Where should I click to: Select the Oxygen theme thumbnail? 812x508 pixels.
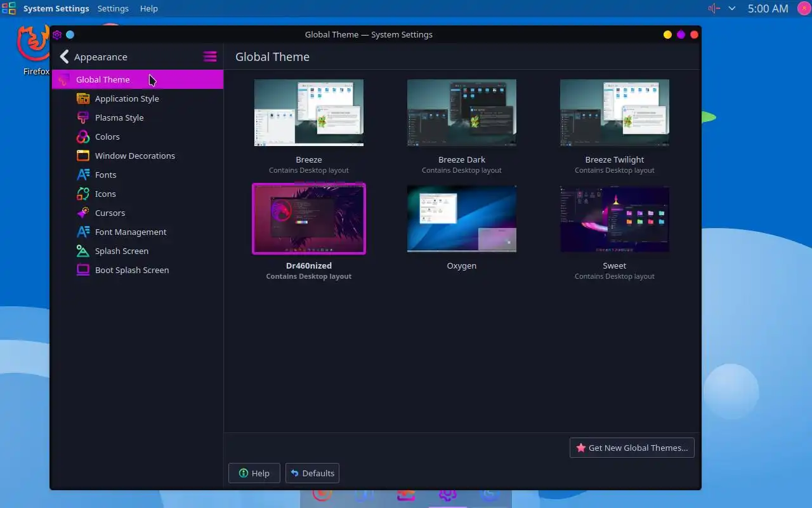tap(462, 219)
